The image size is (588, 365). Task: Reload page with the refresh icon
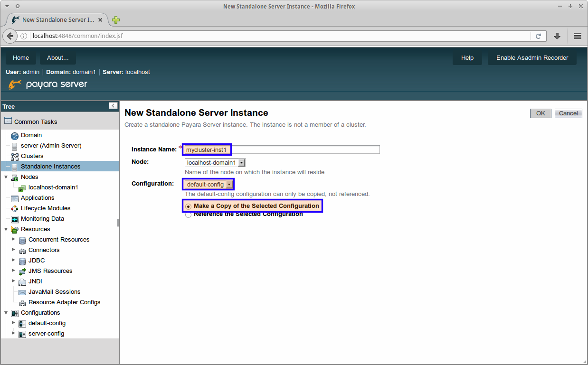tap(538, 36)
